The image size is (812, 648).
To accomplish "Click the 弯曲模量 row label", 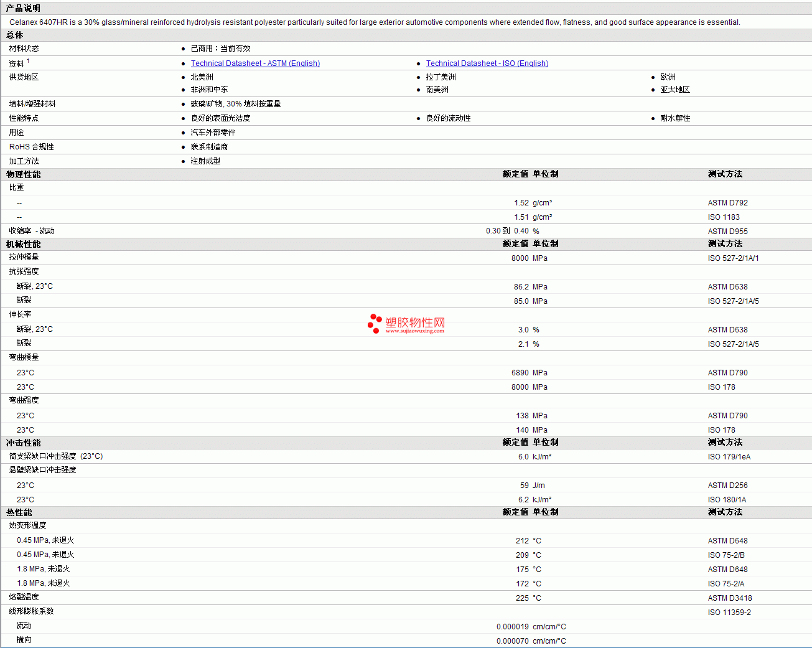I will 24,357.
